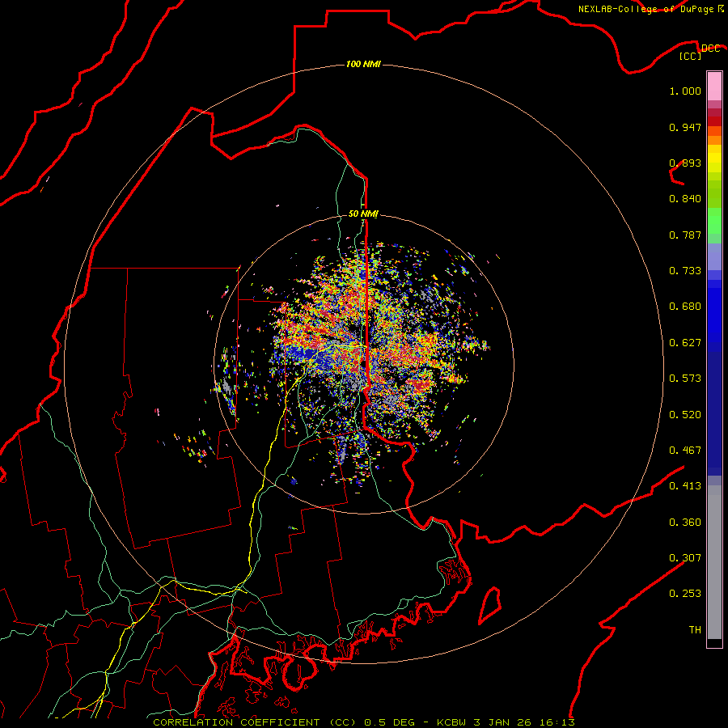Click the KCBW radar site identifier

point(451,722)
